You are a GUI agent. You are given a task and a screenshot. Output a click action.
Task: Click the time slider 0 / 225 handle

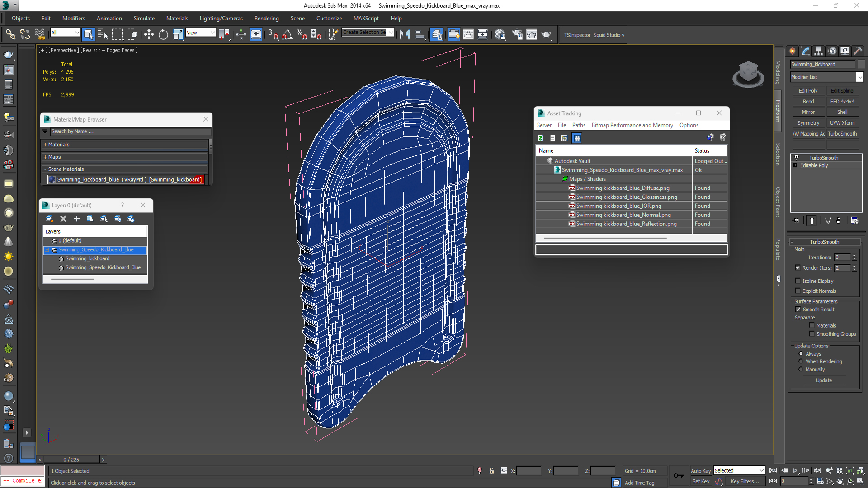[x=71, y=460]
